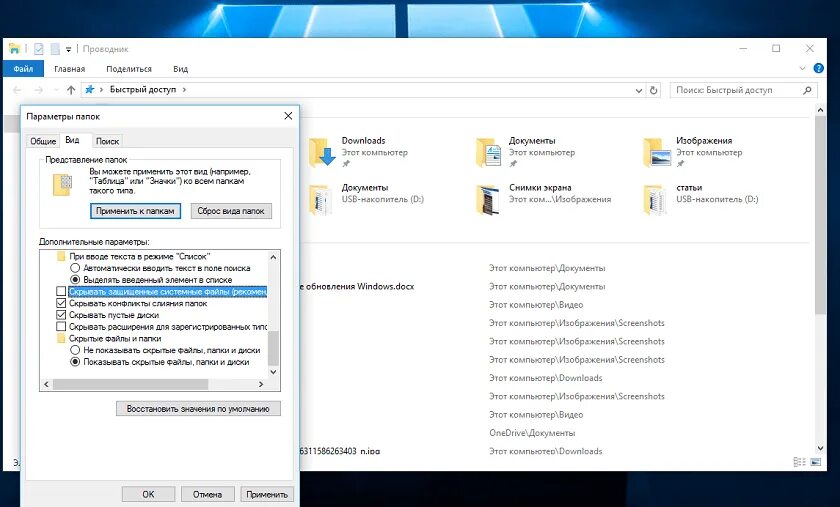Expand the ribbon with the chevron

(802, 69)
